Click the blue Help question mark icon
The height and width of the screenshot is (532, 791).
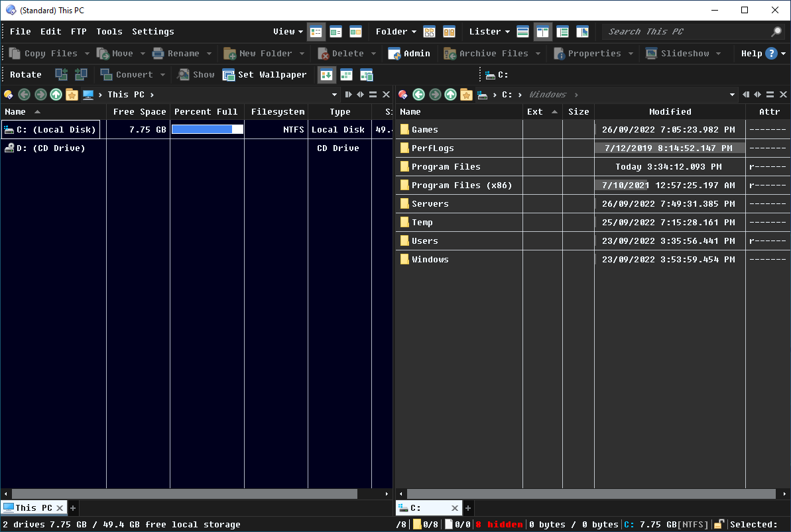[771, 54]
